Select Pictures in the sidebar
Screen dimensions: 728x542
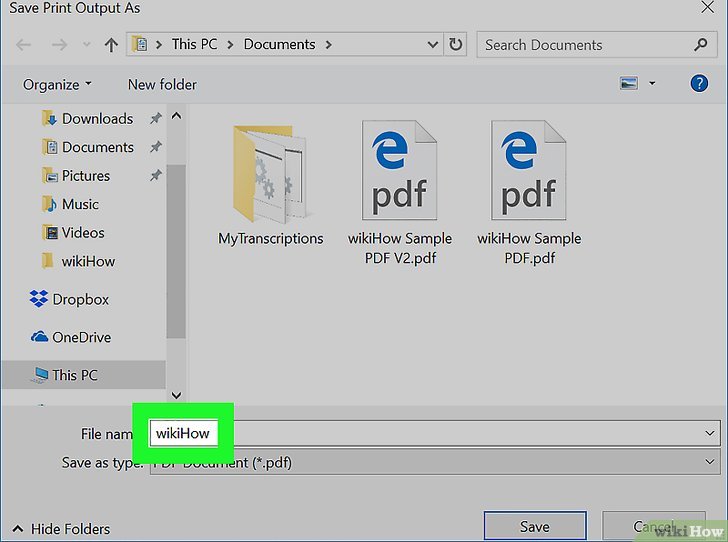pos(76,176)
